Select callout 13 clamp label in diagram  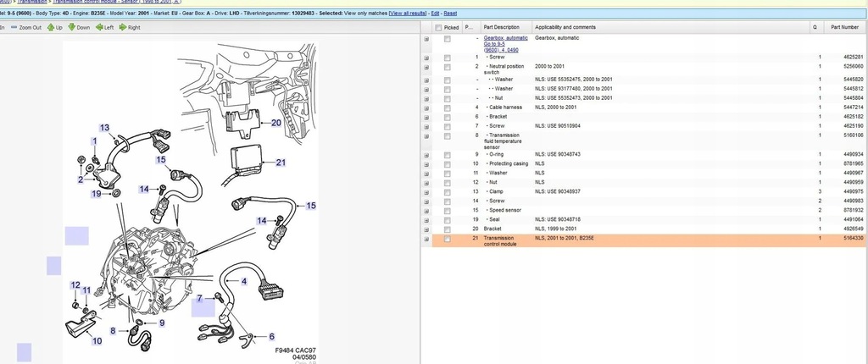[x=104, y=128]
